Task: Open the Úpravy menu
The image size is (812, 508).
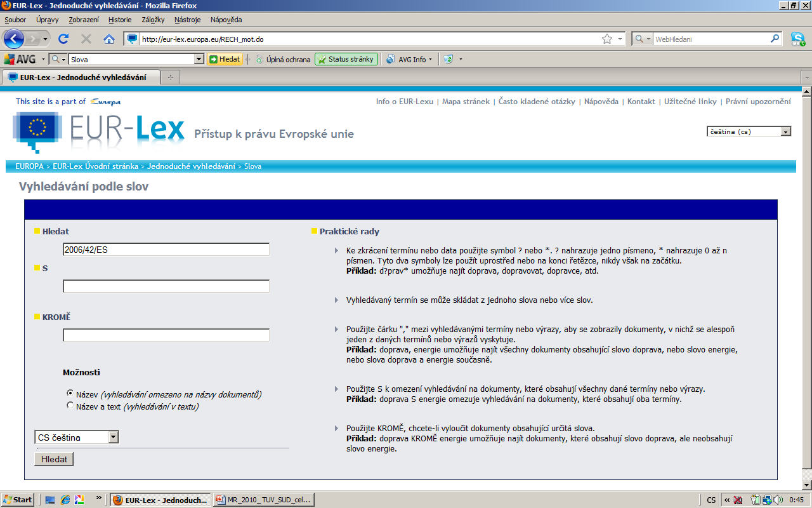Action: [x=48, y=20]
